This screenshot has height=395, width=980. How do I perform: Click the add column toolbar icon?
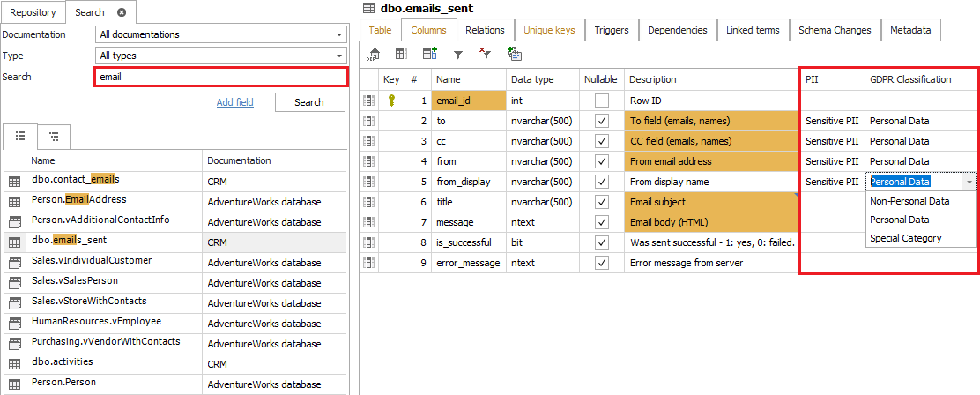click(429, 55)
